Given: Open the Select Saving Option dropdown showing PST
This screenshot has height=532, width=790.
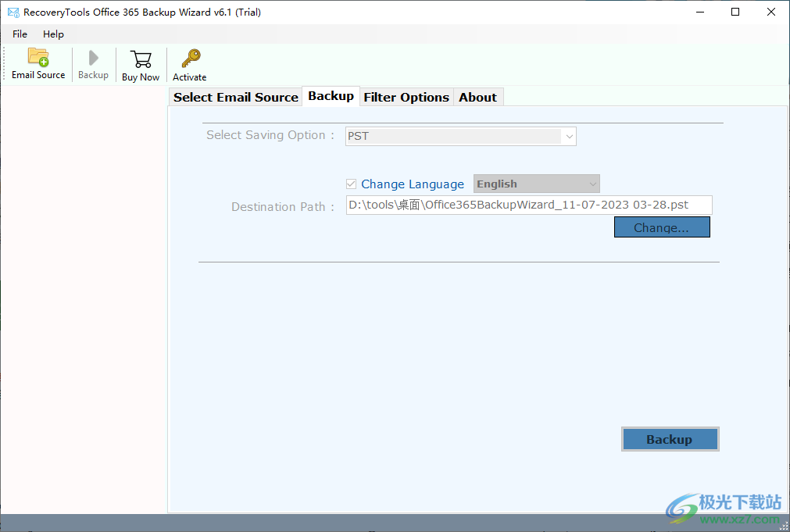Looking at the screenshot, I should [460, 136].
